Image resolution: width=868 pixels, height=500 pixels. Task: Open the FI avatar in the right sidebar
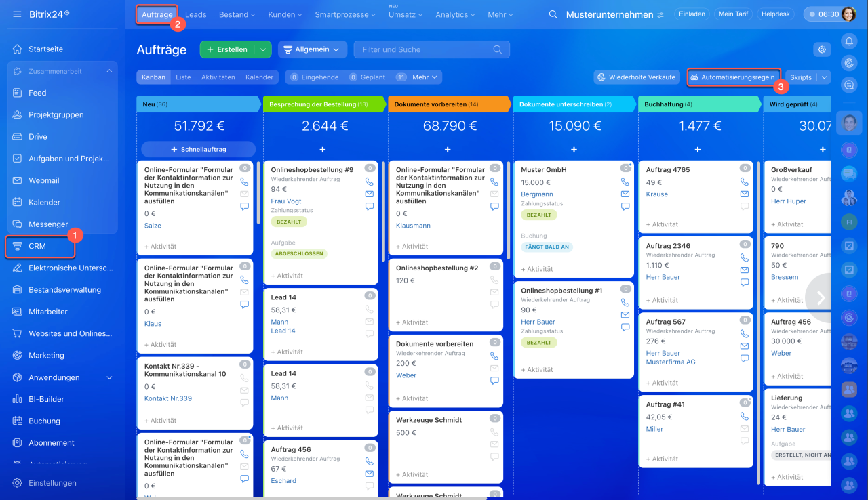[x=849, y=222]
